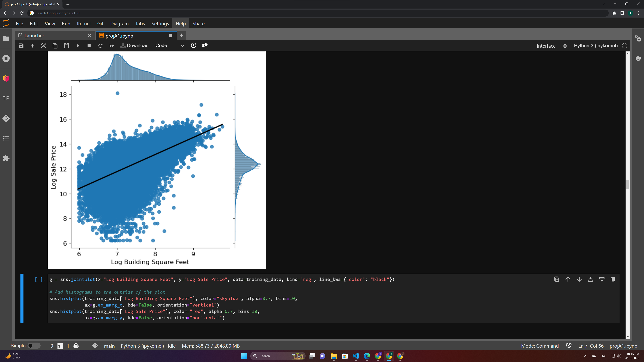Open the Share menu

199,23
